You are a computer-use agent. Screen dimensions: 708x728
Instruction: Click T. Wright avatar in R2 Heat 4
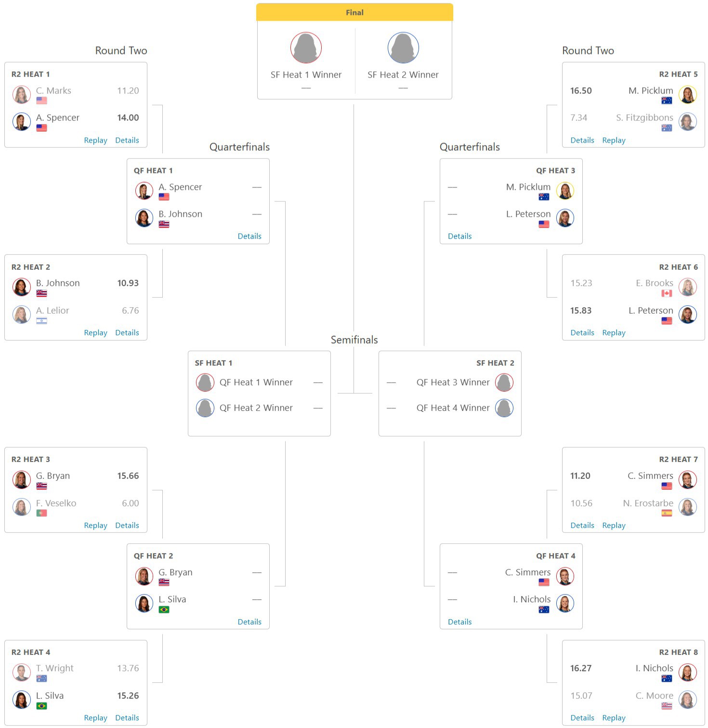coord(22,672)
